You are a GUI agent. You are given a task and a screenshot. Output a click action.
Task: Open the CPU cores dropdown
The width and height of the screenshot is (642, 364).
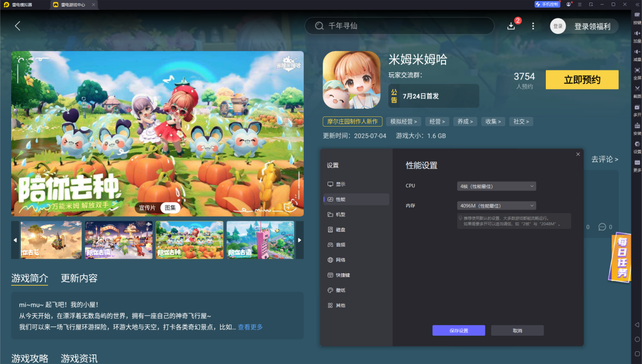point(496,186)
